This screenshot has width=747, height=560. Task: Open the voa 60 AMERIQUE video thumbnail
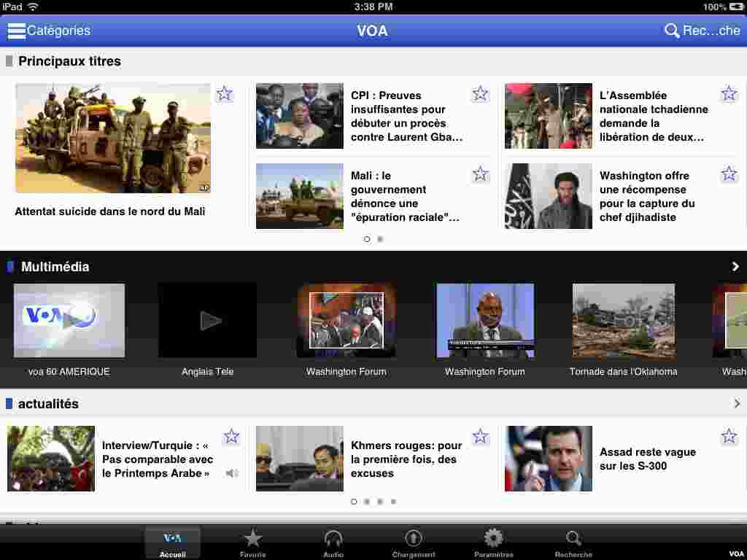click(69, 321)
